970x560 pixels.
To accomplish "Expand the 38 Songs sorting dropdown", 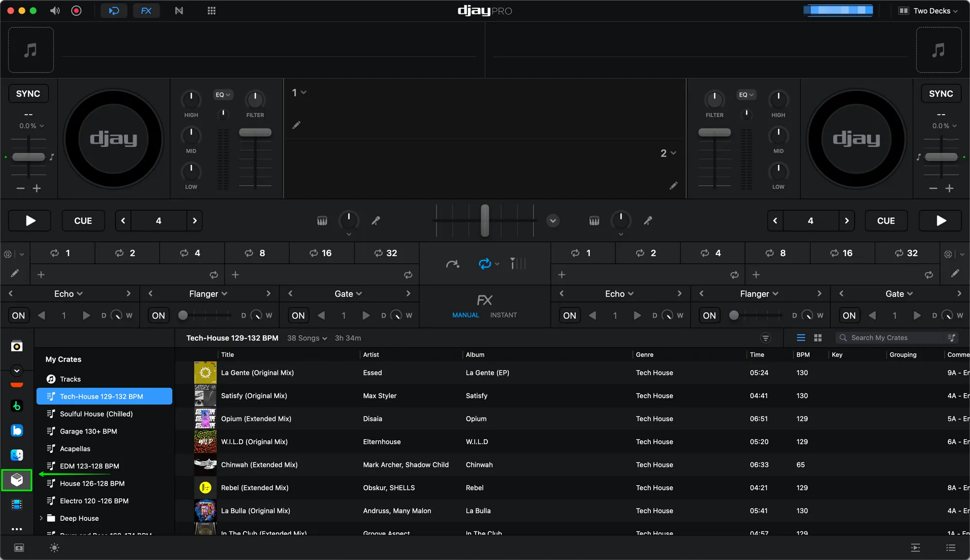I will (307, 338).
